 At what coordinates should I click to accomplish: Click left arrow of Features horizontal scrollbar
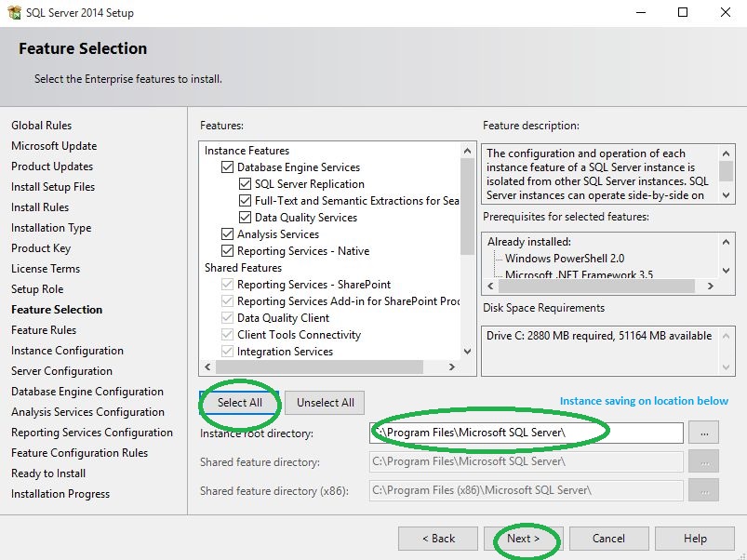[x=207, y=367]
